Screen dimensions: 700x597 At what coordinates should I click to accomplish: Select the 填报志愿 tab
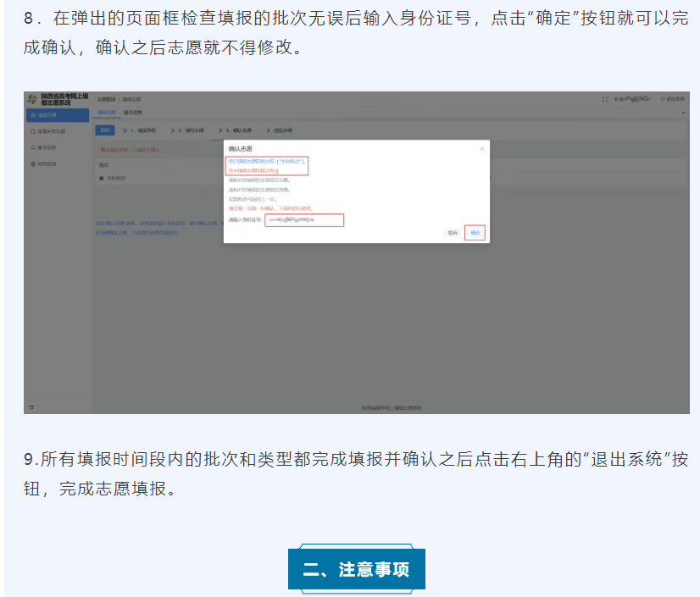106,113
